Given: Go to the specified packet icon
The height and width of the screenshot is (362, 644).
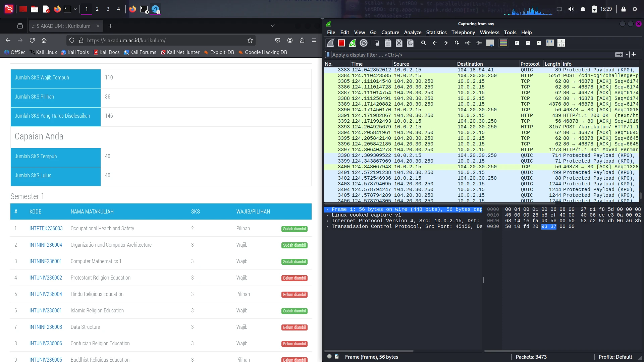Looking at the screenshot, I should (x=457, y=43).
